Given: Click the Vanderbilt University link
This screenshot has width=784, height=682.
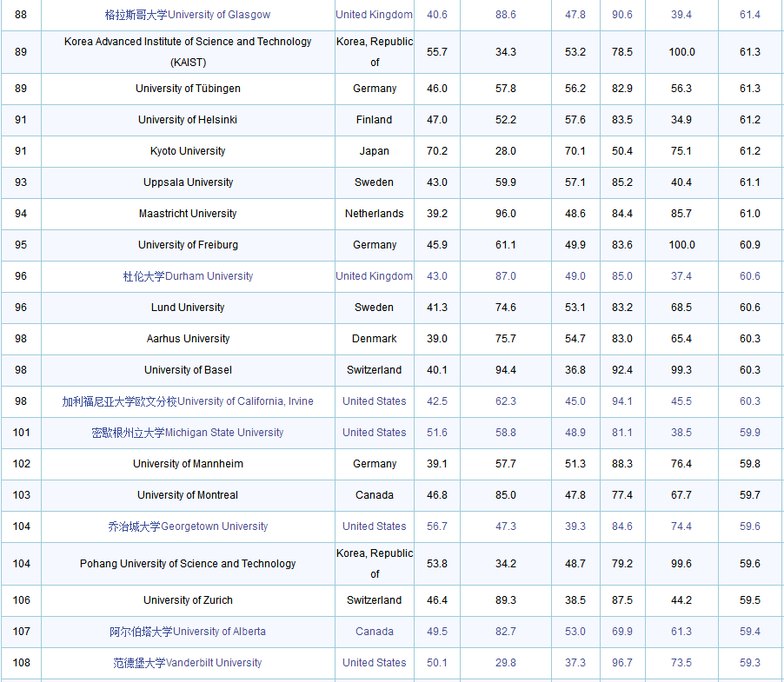Looking at the screenshot, I should point(188,663).
